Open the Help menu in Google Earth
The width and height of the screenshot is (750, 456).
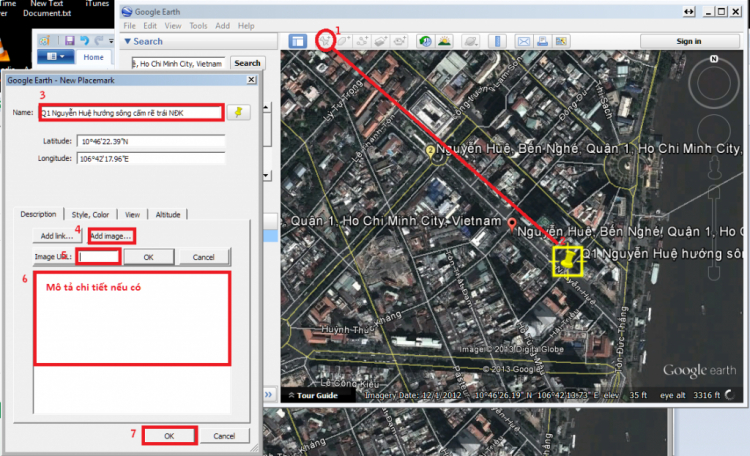(246, 26)
